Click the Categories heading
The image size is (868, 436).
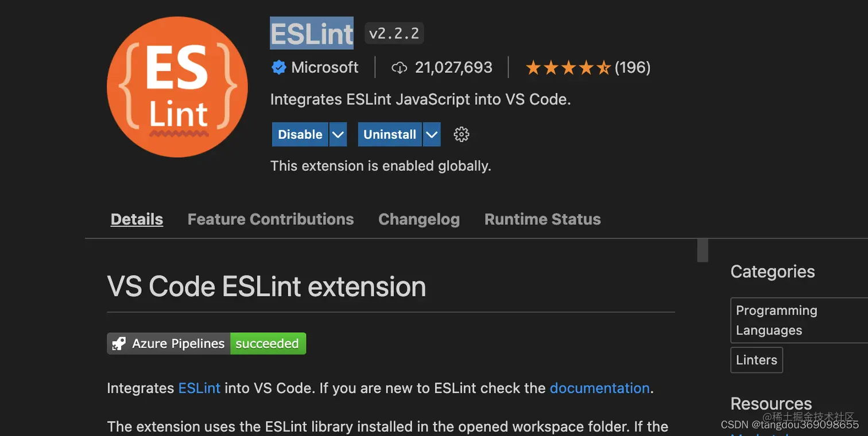pos(773,271)
